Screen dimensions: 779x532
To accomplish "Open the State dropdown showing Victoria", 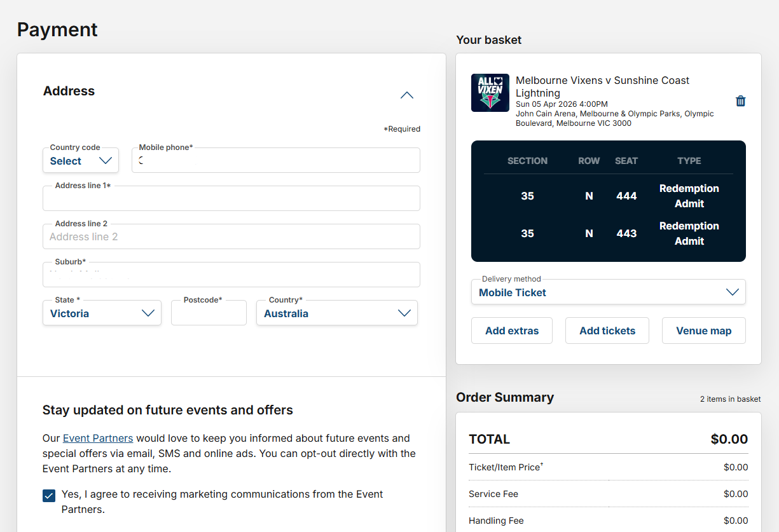I will click(102, 313).
